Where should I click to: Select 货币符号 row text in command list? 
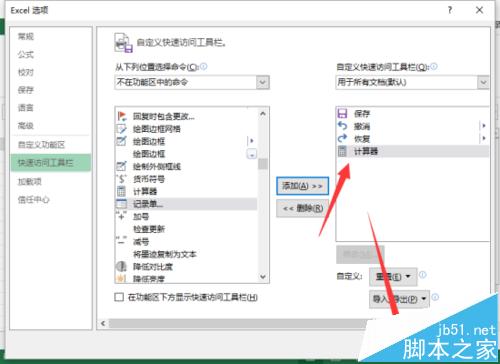coord(149,179)
